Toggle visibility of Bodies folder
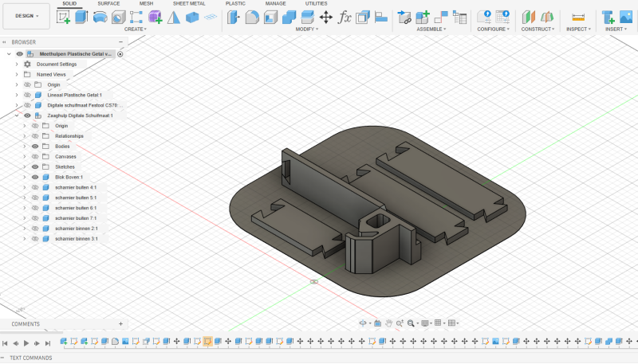This screenshot has height=364, width=638. (35, 147)
